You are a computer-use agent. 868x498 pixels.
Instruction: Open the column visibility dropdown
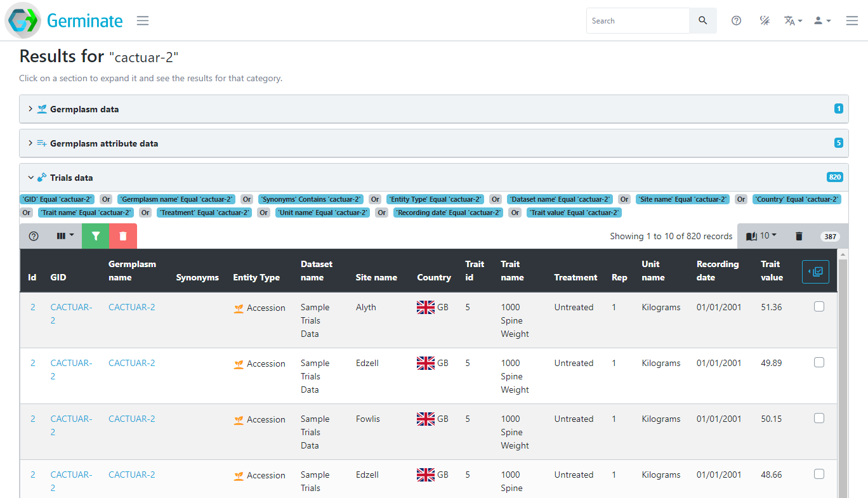tap(65, 236)
